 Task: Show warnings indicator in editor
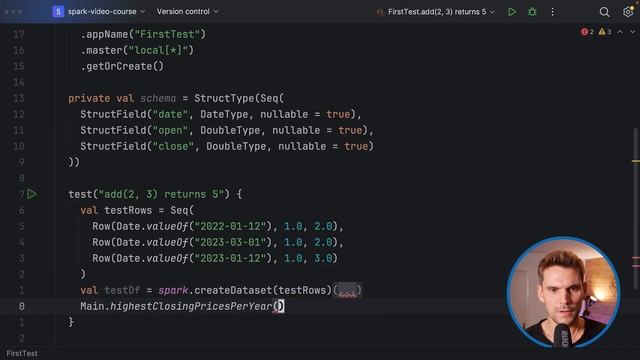coord(604,32)
